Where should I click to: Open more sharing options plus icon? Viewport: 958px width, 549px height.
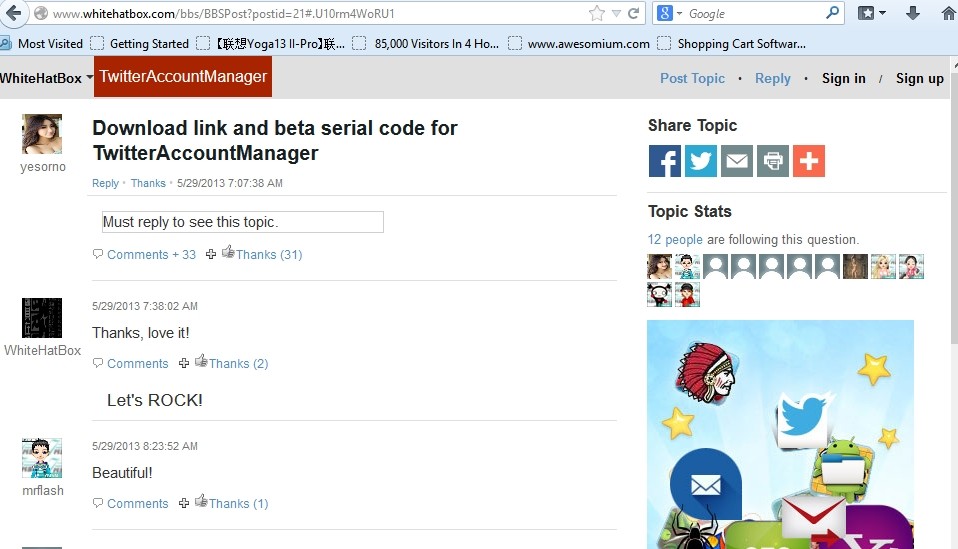point(808,161)
